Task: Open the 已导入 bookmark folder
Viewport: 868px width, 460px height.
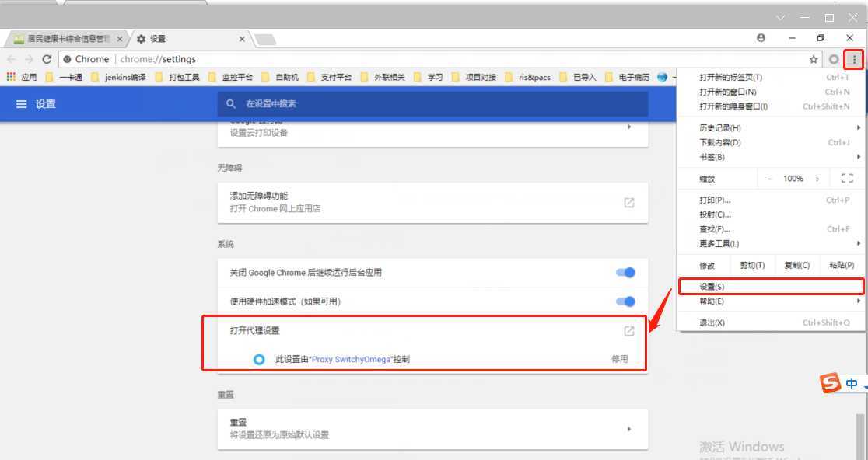Action: [578, 77]
